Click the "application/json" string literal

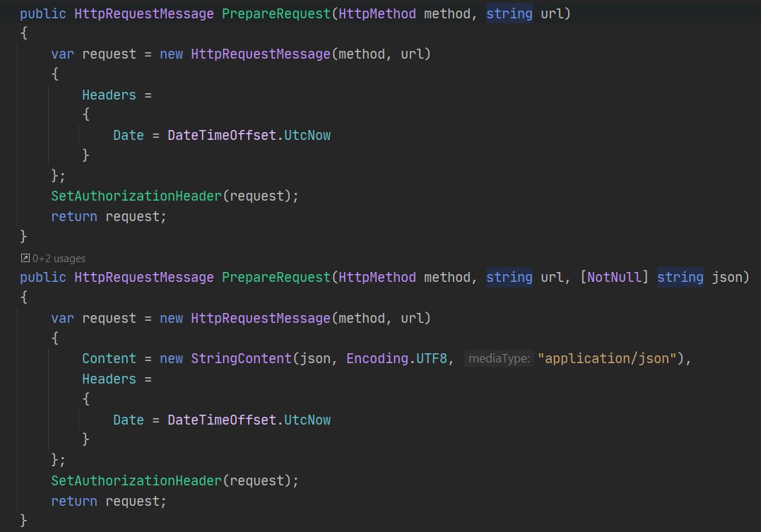tap(607, 359)
